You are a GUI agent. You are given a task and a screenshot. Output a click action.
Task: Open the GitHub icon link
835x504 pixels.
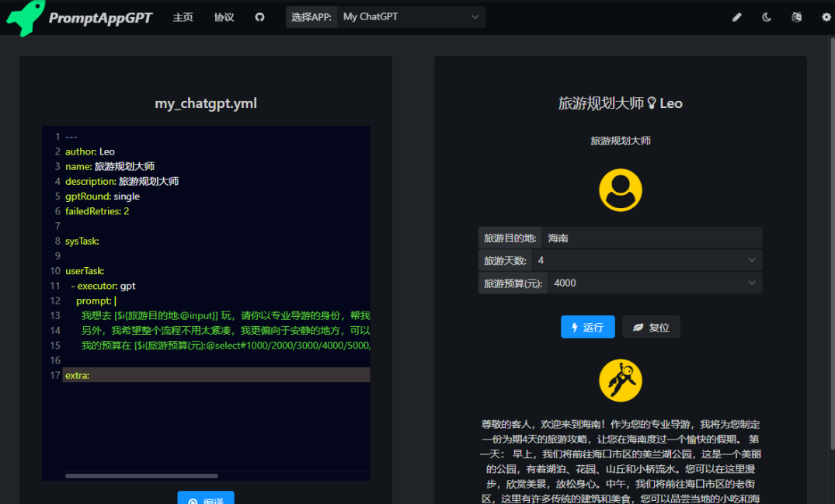[259, 17]
